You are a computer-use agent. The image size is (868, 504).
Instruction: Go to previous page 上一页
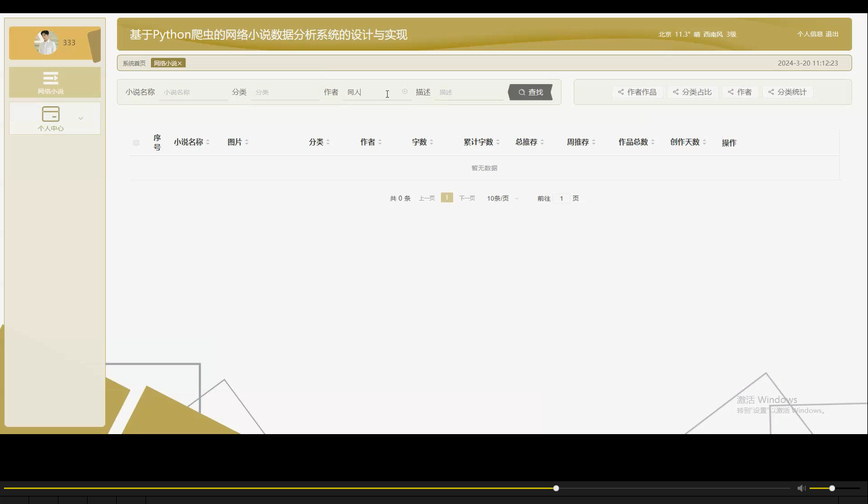(427, 198)
